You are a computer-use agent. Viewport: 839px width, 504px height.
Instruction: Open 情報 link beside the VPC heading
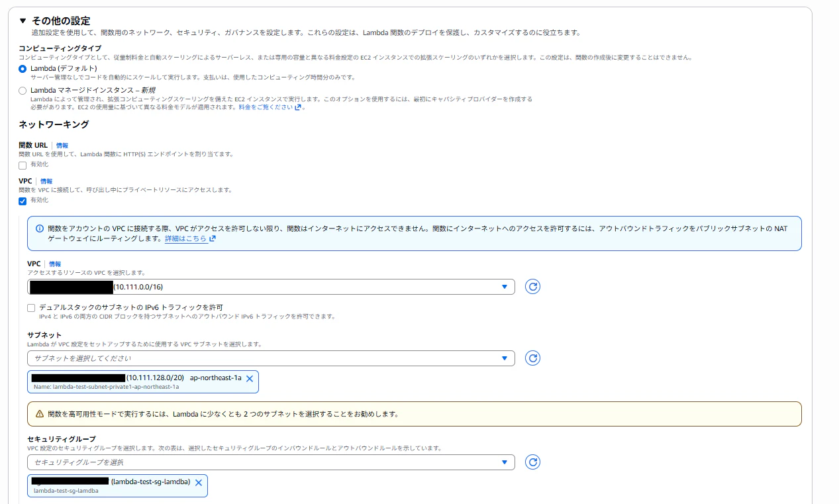coord(46,181)
